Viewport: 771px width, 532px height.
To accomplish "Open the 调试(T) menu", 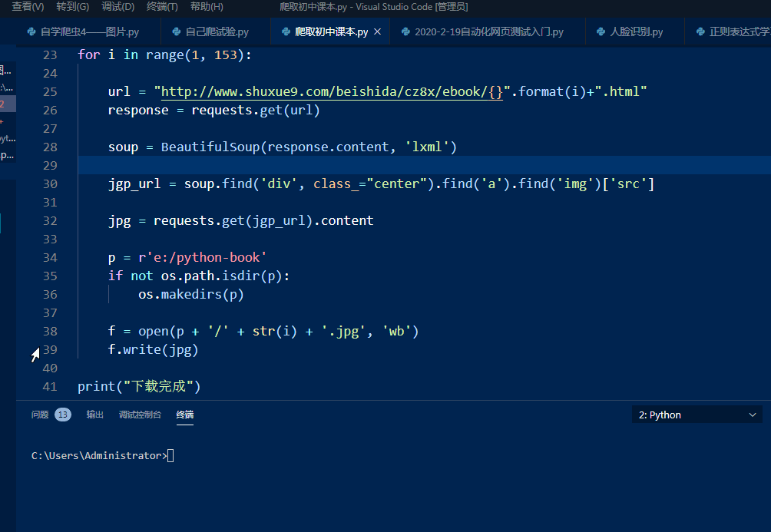I will click(x=117, y=6).
